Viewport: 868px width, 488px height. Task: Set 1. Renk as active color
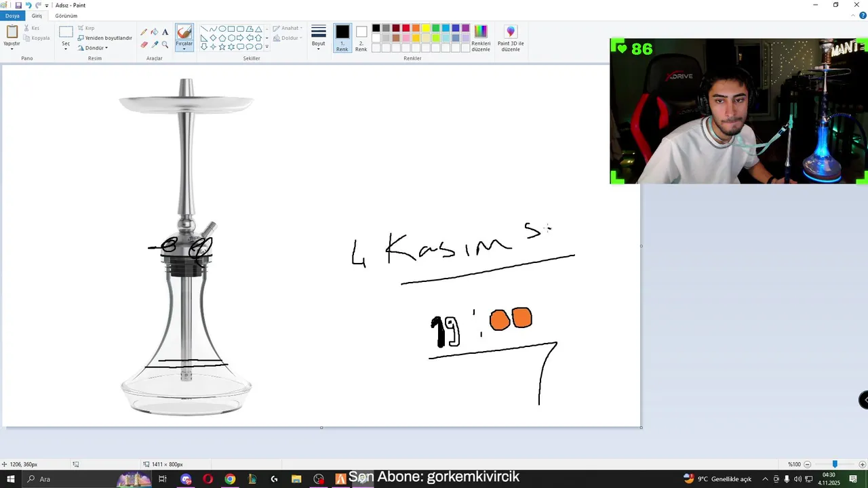[342, 39]
